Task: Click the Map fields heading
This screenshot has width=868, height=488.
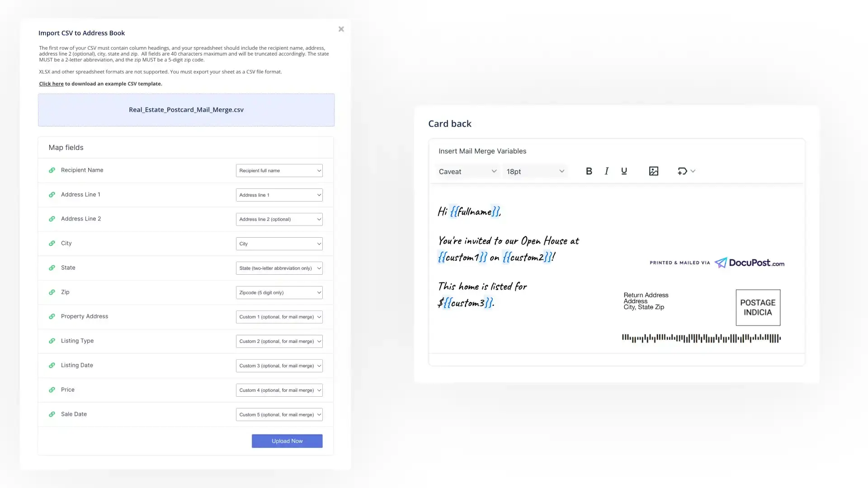Action: click(66, 148)
